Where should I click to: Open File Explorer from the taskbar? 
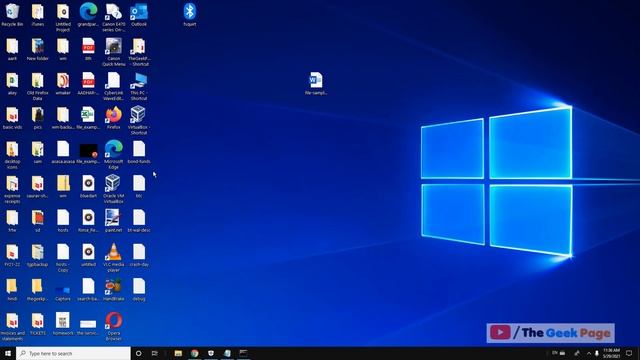tap(178, 353)
